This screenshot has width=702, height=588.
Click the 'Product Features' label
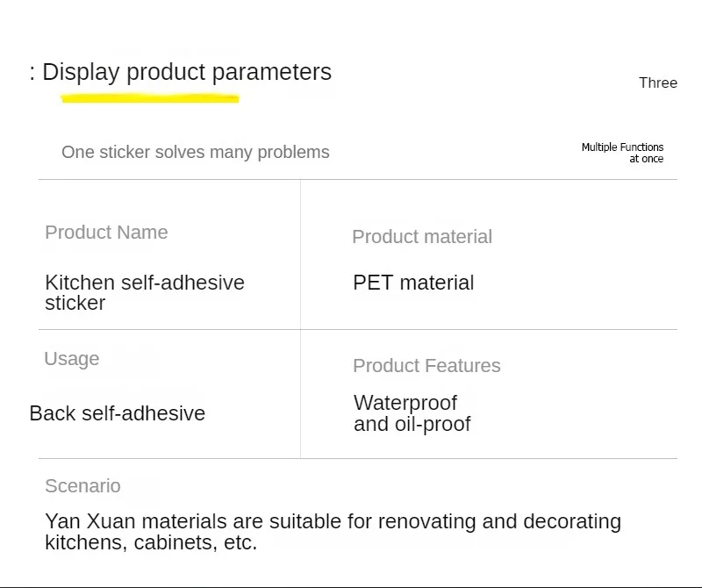pyautogui.click(x=426, y=366)
